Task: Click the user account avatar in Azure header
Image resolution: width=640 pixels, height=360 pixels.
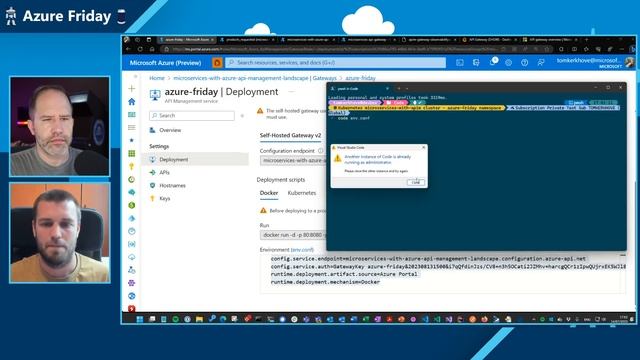Action: (x=629, y=62)
